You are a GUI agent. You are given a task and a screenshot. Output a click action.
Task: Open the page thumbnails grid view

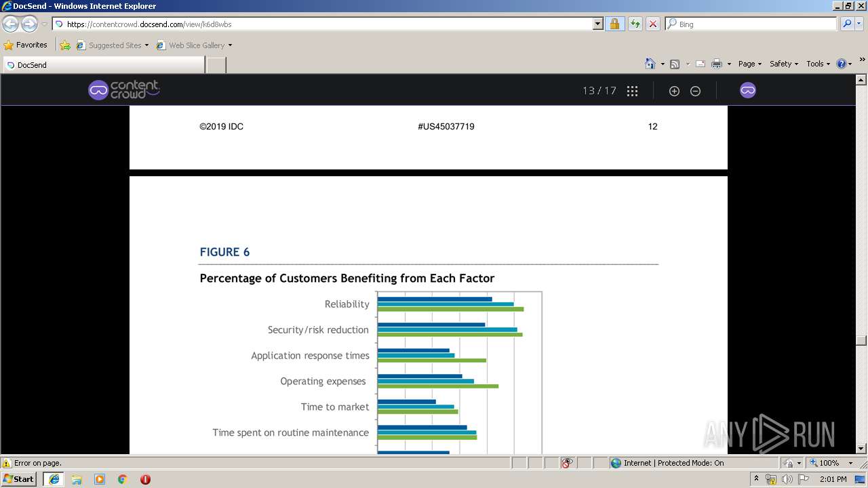click(632, 91)
